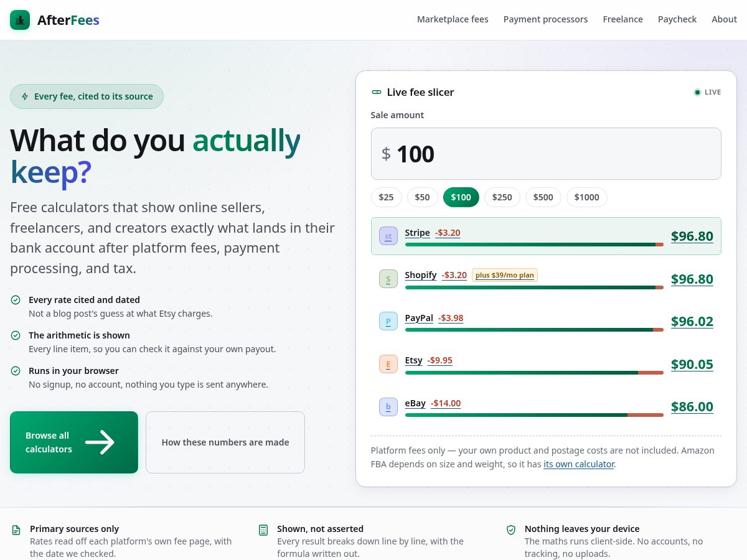Click the 'Every fee, cited to its source' badge

point(87,96)
